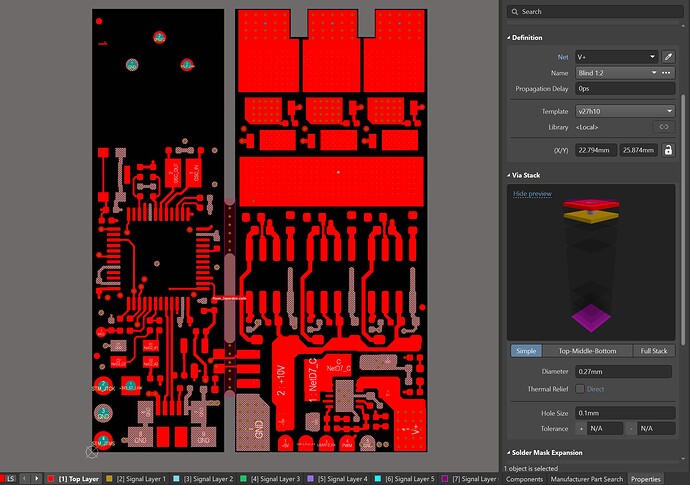Click the Signal Layer 4 purple swatch
The width and height of the screenshot is (690, 485).
pyautogui.click(x=311, y=479)
